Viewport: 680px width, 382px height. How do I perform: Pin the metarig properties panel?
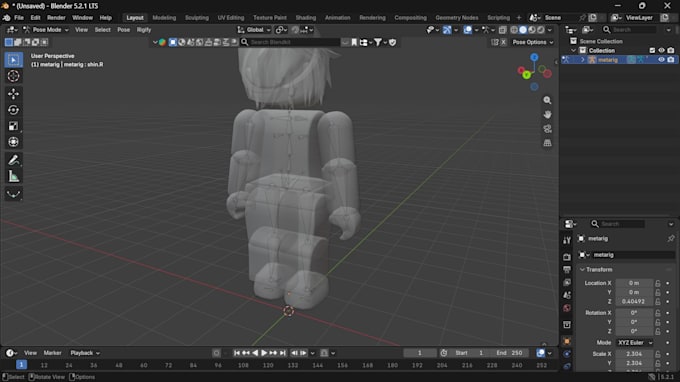[671, 238]
